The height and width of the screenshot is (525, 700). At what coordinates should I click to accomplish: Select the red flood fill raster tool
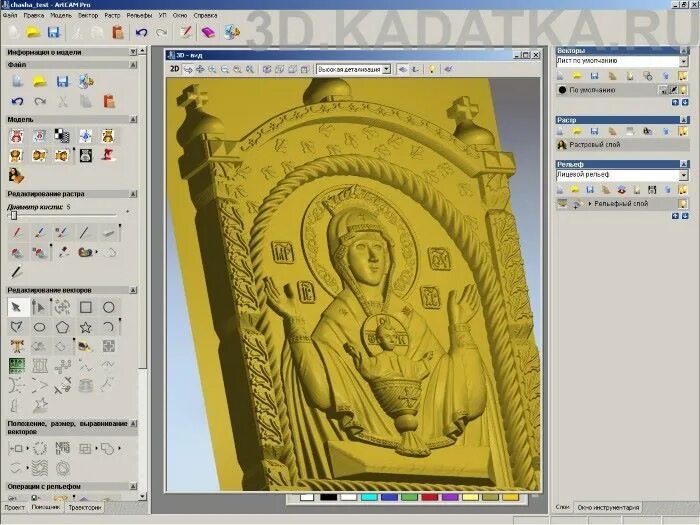(x=17, y=253)
